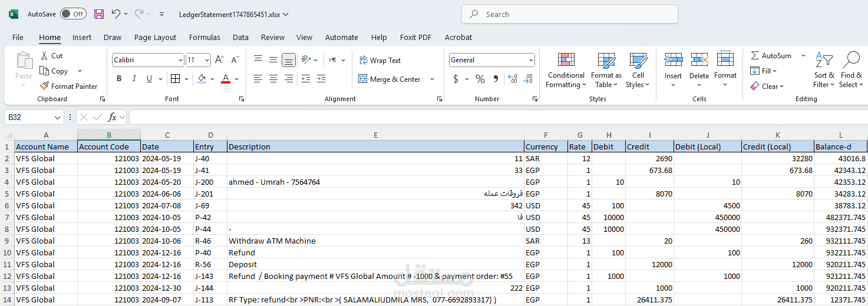Switch to the Insert tab
Screen dimensions: 868x306
tap(82, 37)
